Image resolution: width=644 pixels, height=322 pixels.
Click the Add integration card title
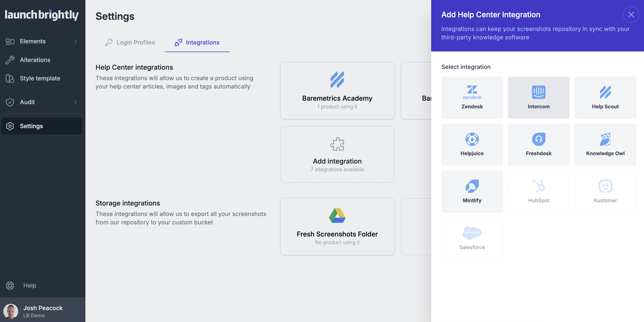337,161
